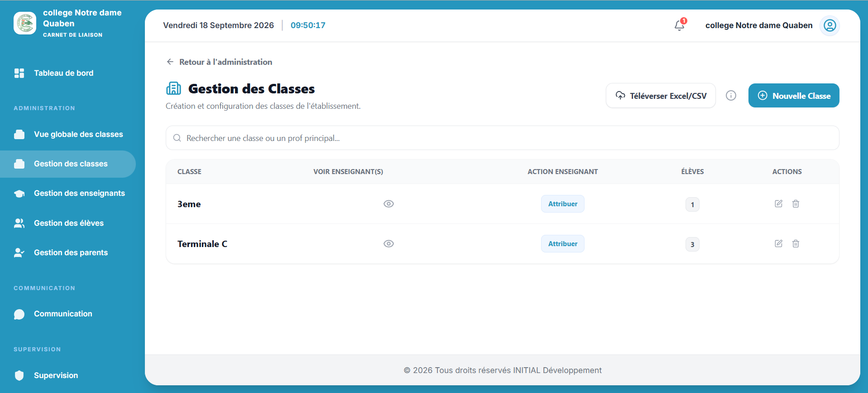This screenshot has height=393, width=868.
Task: Open Communication section
Action: click(x=68, y=314)
